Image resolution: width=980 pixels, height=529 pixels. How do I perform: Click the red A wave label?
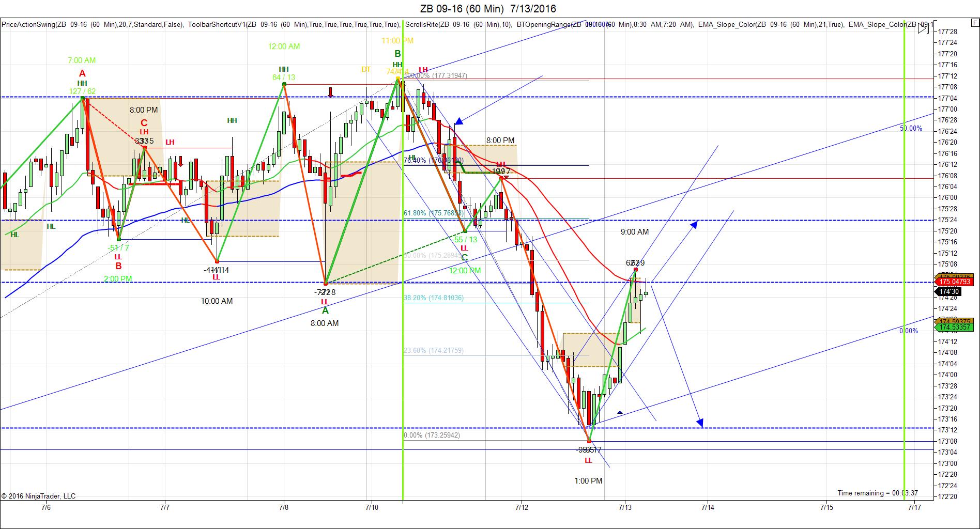[x=82, y=74]
